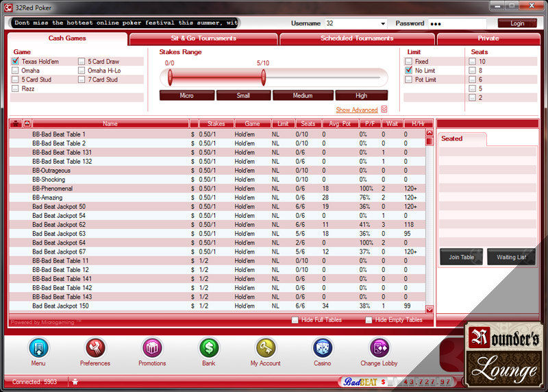Enable the Omaha Hi-Lo checkbox
The height and width of the screenshot is (392, 548).
coord(82,71)
